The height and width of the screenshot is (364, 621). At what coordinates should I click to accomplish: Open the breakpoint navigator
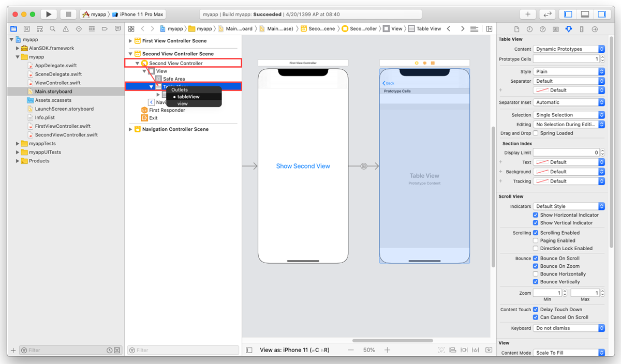[106, 28]
